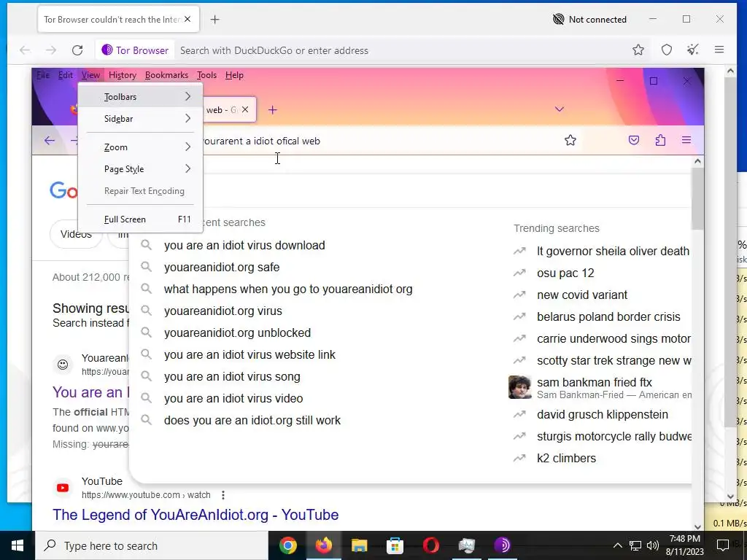Open Firefox Extensions puzzle icon
The width and height of the screenshot is (747, 560).
tap(660, 140)
